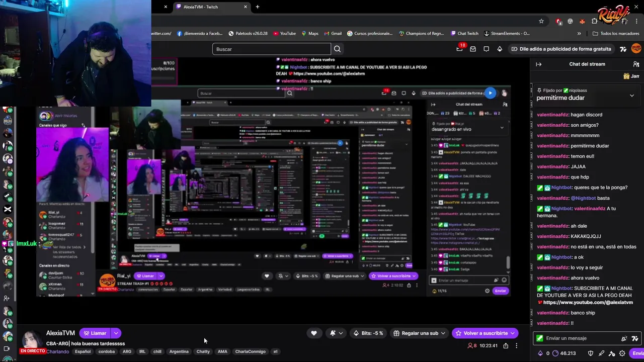
Task: Open the stream's three-dot more options
Action: click(x=516, y=345)
